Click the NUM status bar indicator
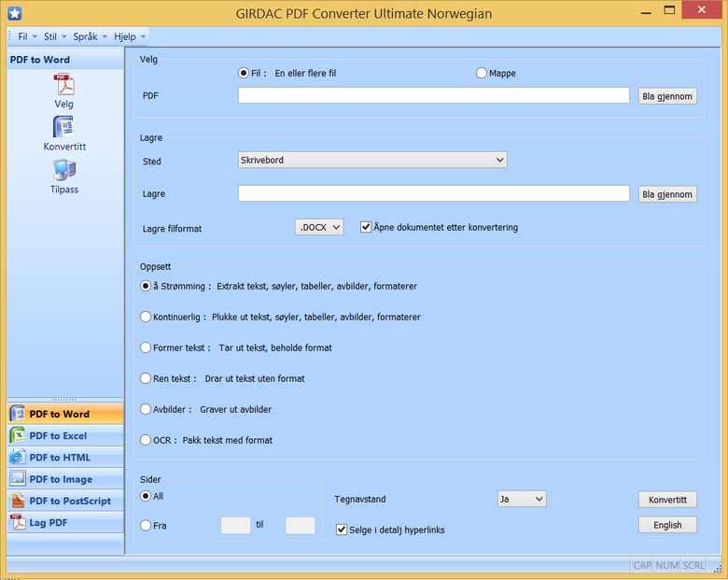The width and height of the screenshot is (728, 580). point(667,565)
